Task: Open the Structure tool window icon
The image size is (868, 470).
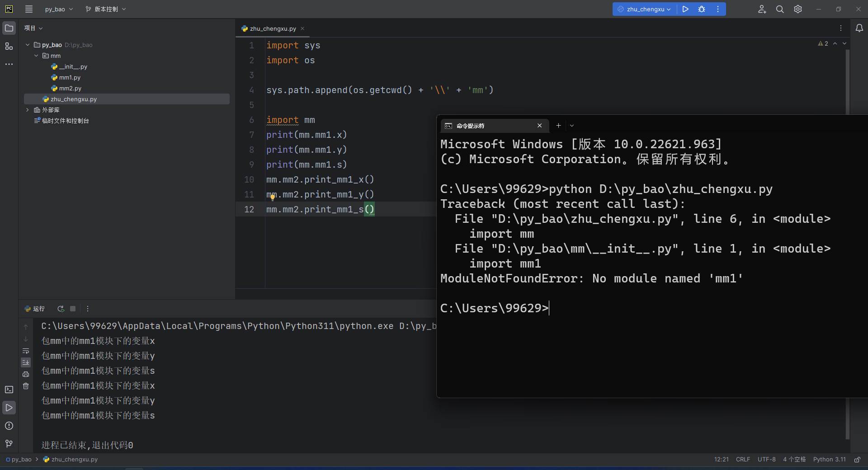Action: (x=9, y=46)
